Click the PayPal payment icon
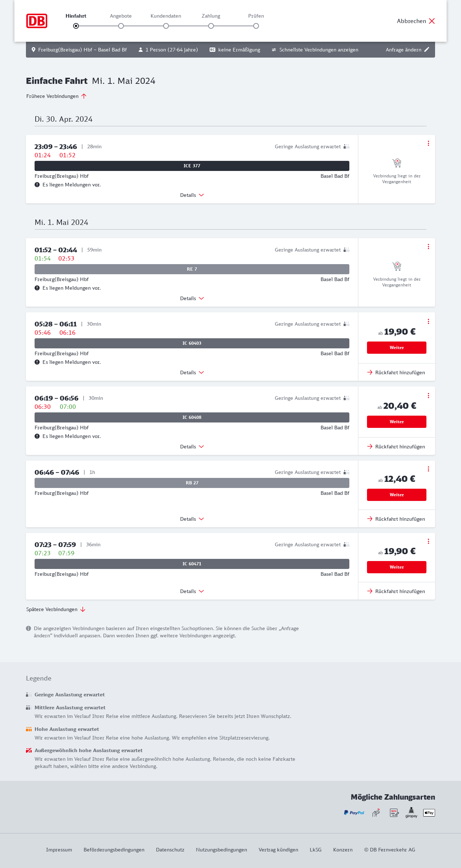 coord(354,813)
